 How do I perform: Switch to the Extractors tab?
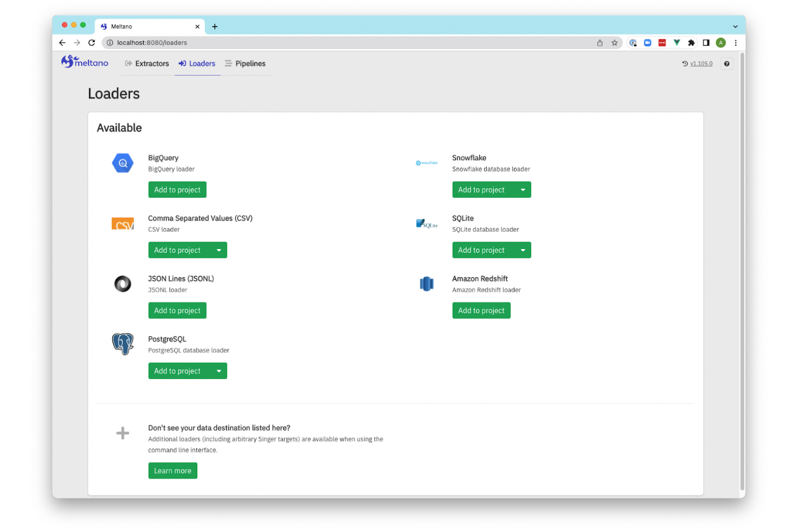[152, 63]
